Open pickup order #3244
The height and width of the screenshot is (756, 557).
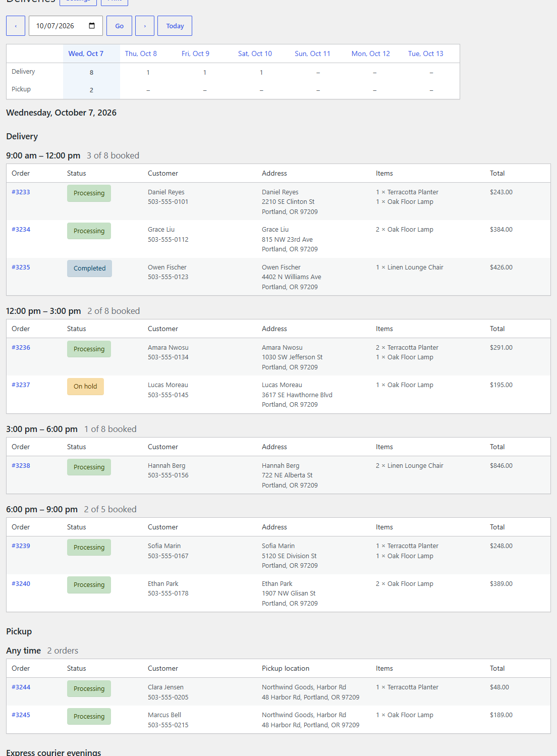tap(21, 687)
